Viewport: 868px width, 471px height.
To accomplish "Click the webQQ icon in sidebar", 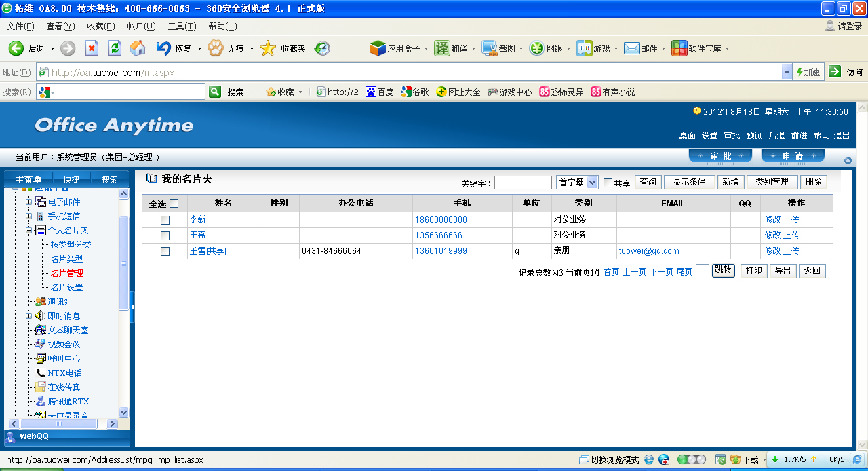I will (10, 437).
